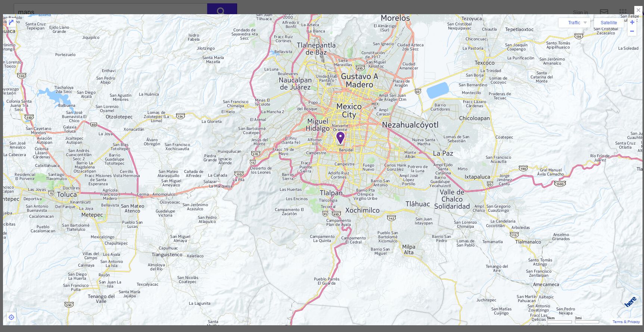Click the map zoom out minus button
644x332 pixels.
(x=632, y=31)
